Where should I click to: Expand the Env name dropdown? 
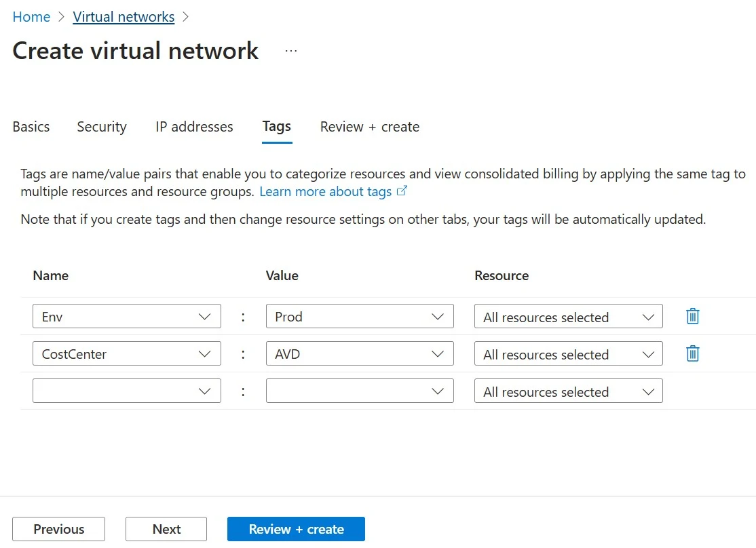click(204, 317)
